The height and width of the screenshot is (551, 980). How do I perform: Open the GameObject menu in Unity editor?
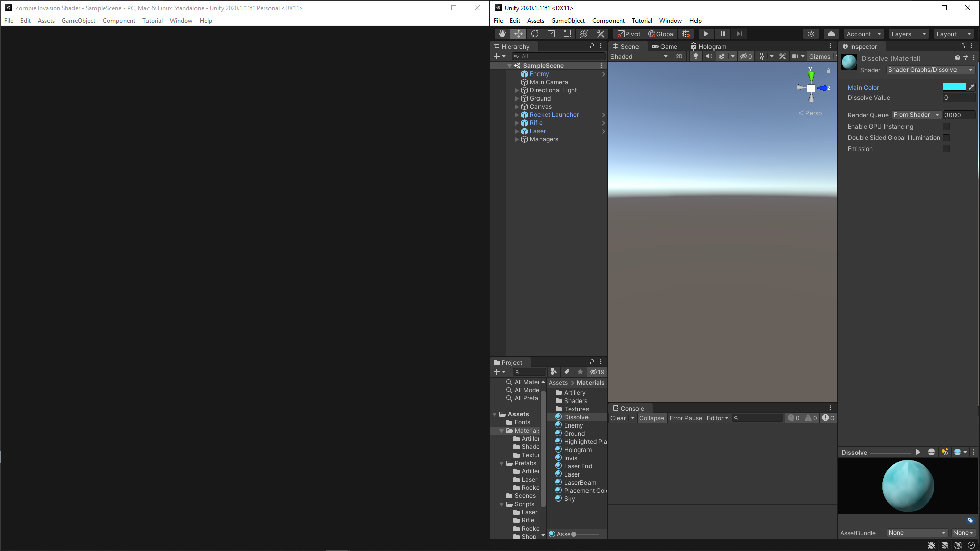pos(568,21)
